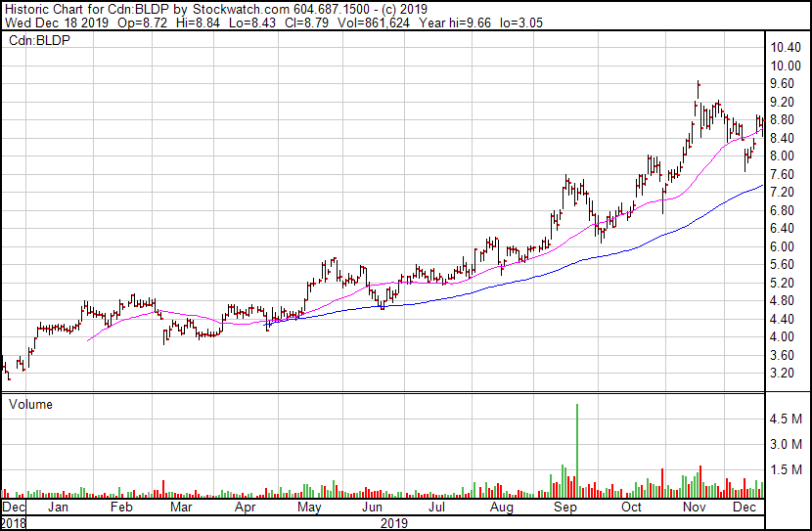Click the Stockwatch.com name in chart title
Image resolution: width=812 pixels, height=531 pixels.
[x=241, y=10]
